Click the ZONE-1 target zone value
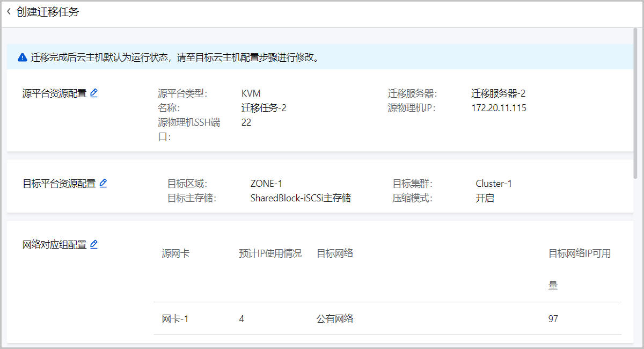Screen dimensions: 644x349 click(x=266, y=184)
